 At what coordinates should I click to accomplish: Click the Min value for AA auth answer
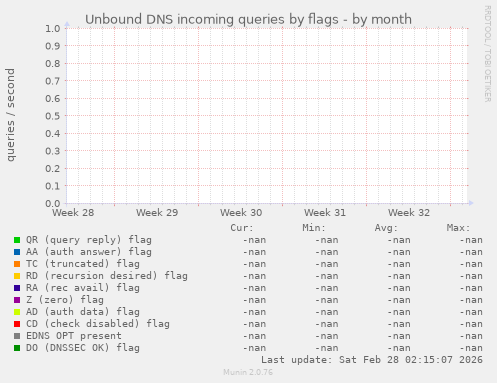[327, 252]
